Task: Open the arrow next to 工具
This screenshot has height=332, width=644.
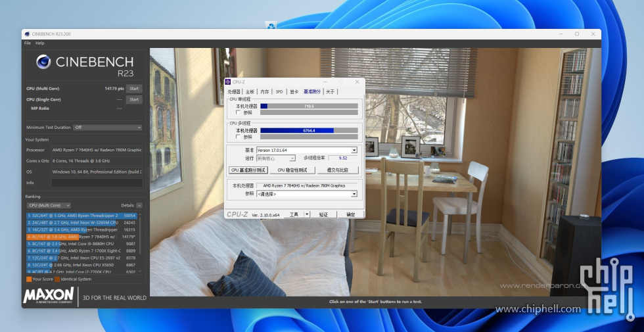Action: (x=307, y=214)
